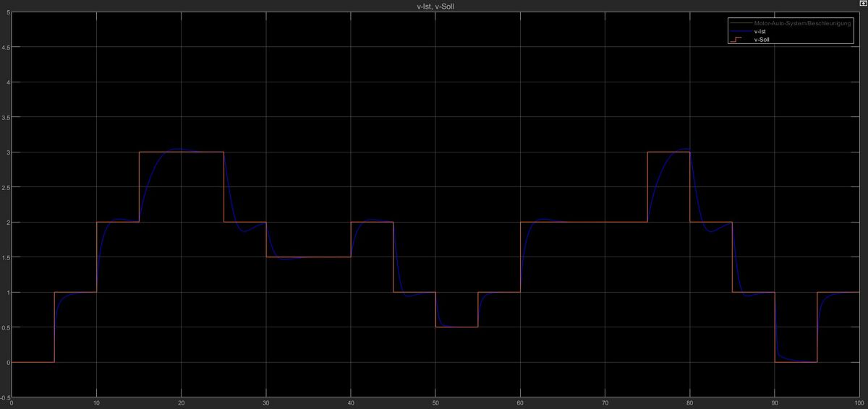Screen dimensions: 868x409
Task: Click the y-axis tick label 3
Action: click(7, 152)
